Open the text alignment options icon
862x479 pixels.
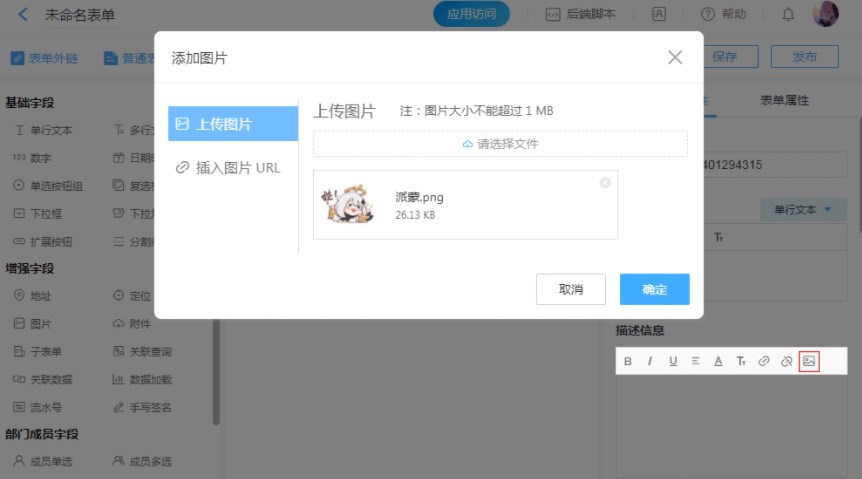click(695, 361)
